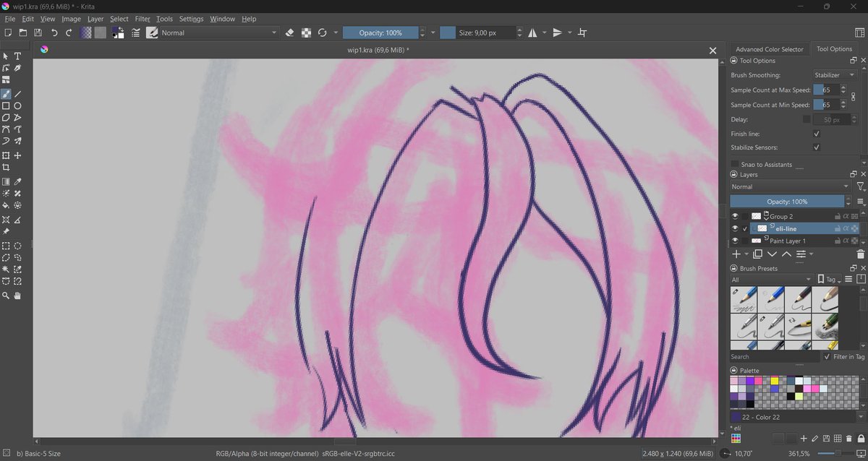This screenshot has height=461, width=868.
Task: Open the blending mode Normal dropdown in toolbar
Action: coord(219,33)
